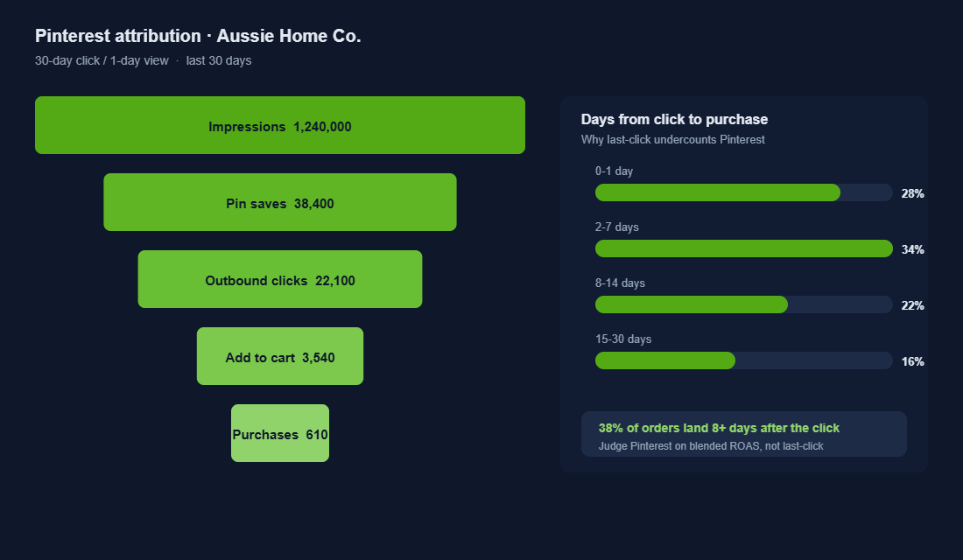963x560 pixels.
Task: Click the '38% of orders land 8+ days' callout
Action: [x=719, y=428]
